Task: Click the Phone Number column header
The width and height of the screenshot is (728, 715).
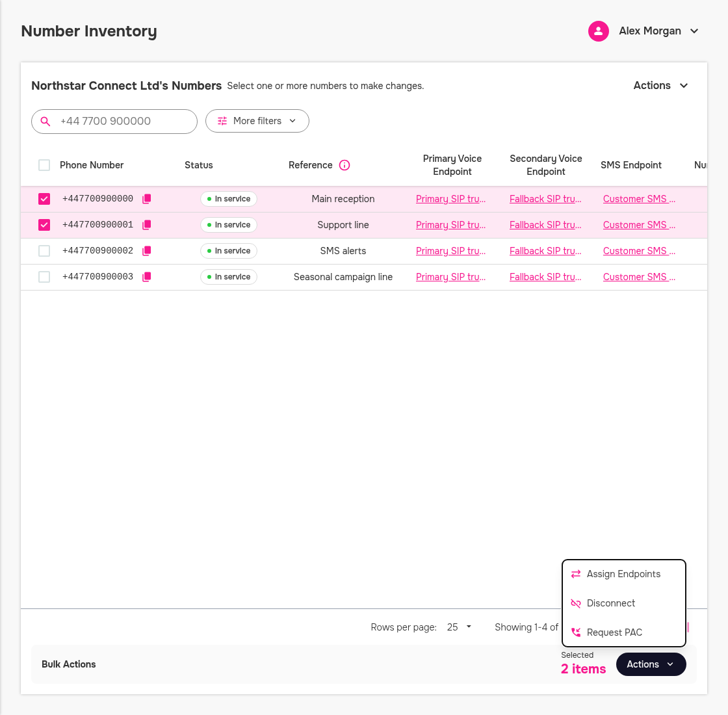Action: (x=92, y=165)
